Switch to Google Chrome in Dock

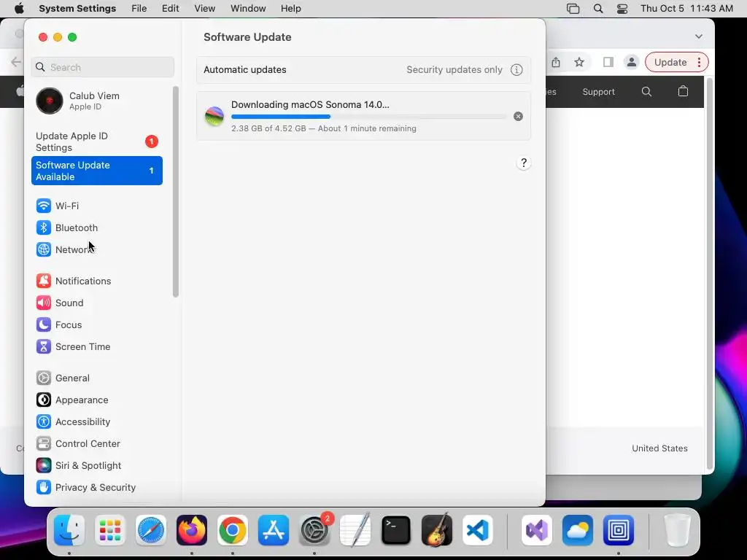coord(233,530)
